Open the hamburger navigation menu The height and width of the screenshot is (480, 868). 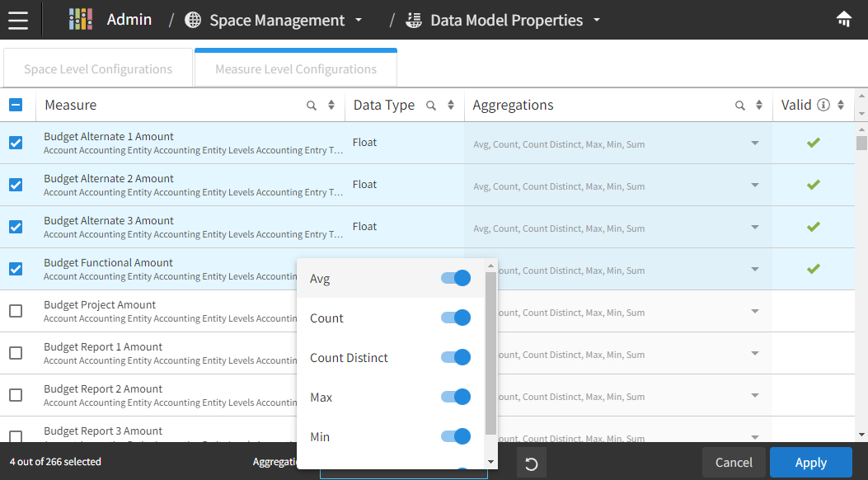click(20, 20)
